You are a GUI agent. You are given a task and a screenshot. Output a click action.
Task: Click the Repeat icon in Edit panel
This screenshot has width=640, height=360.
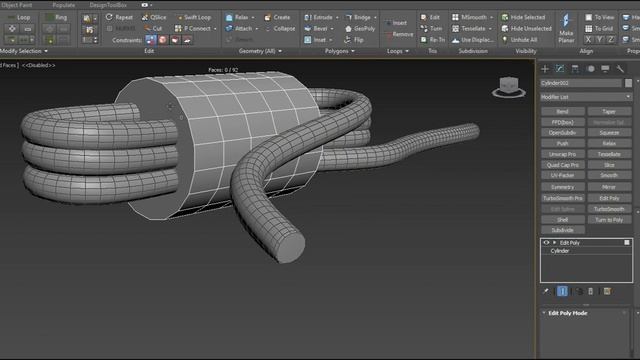click(x=109, y=17)
